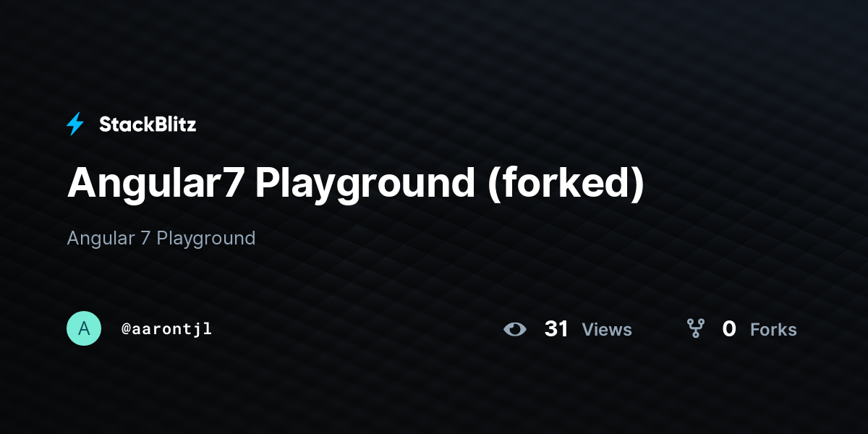Click the word (forked) in the title

tap(565, 184)
